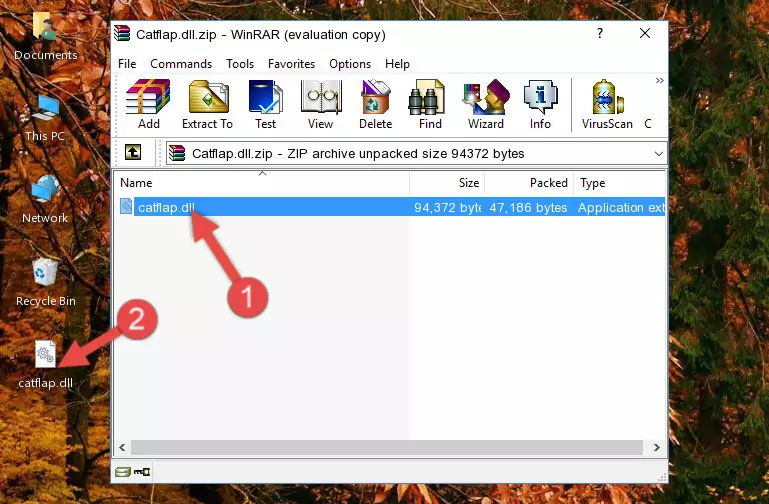Click the 47,186 bytes packed value
Viewport: 769px width, 504px height.
pos(528,207)
